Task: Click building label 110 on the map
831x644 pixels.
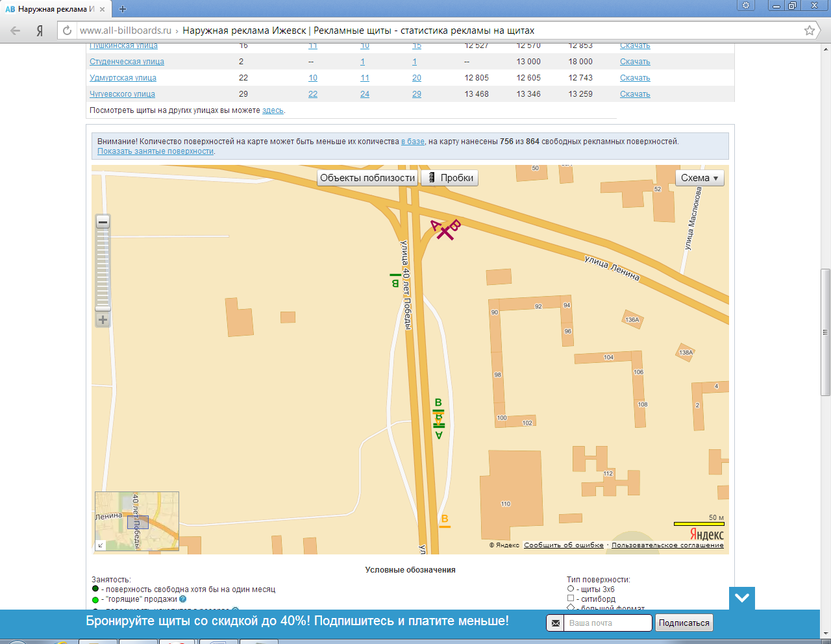Action: point(506,504)
